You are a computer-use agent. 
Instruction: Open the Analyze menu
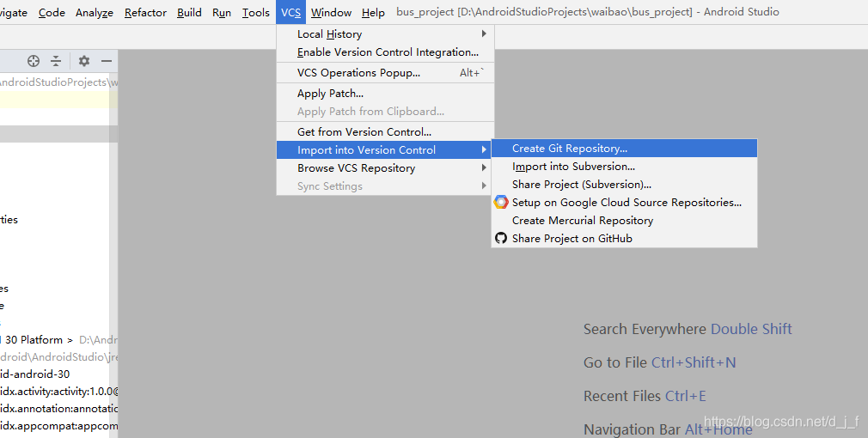[x=95, y=12]
